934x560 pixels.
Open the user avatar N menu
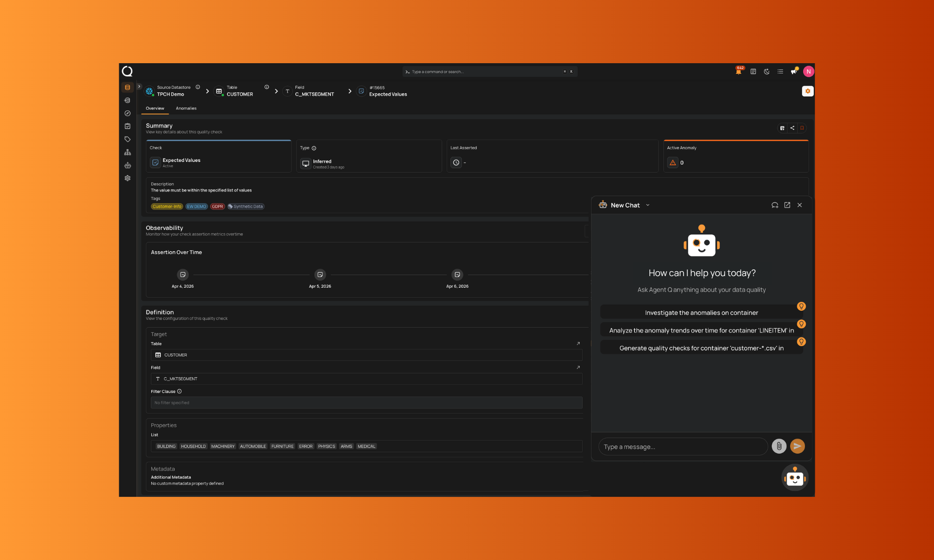tap(808, 71)
